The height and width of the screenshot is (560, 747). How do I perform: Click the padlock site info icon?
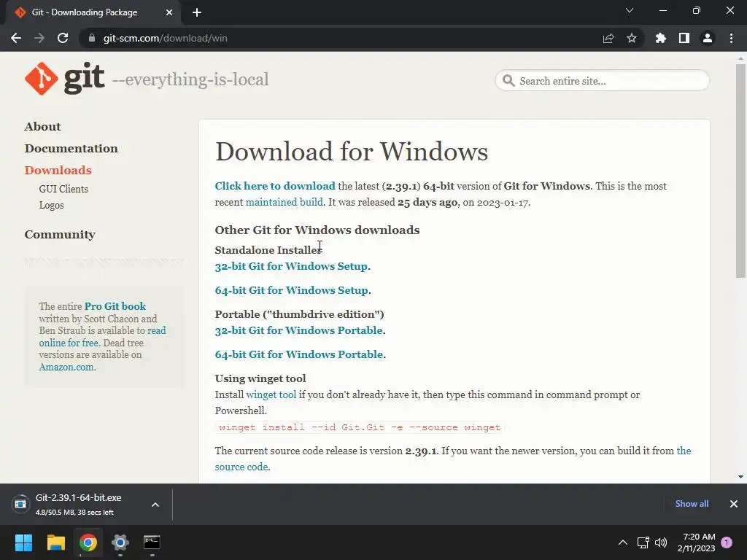[x=92, y=38]
